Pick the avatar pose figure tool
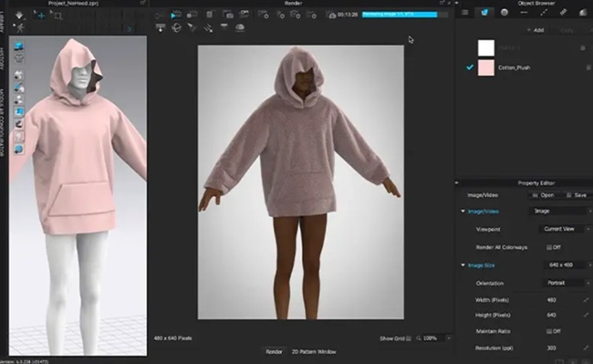Viewport: 593px width, 364px height. [19, 27]
